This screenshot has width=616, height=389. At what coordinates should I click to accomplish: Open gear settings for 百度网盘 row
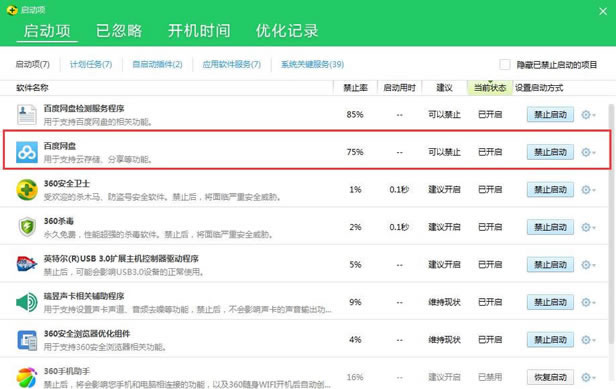click(x=588, y=152)
